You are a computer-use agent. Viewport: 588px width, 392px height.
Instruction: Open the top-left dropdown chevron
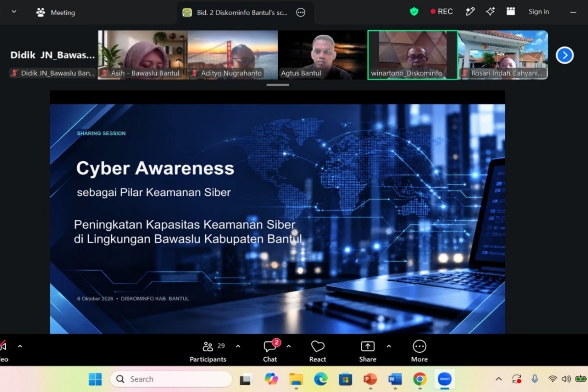point(14,12)
